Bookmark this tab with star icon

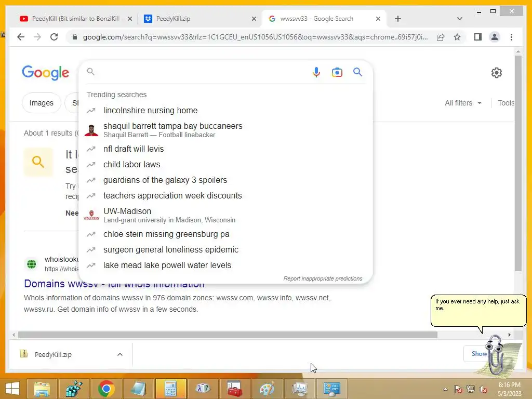pyautogui.click(x=457, y=37)
